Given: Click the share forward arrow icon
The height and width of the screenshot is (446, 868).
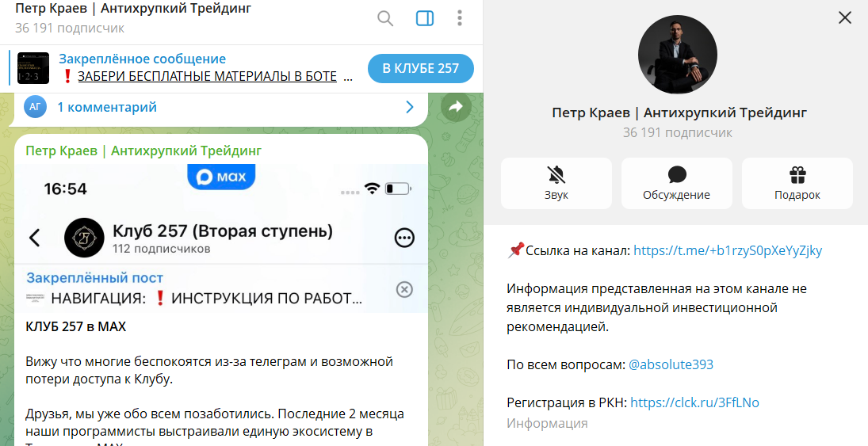Looking at the screenshot, I should (x=455, y=107).
